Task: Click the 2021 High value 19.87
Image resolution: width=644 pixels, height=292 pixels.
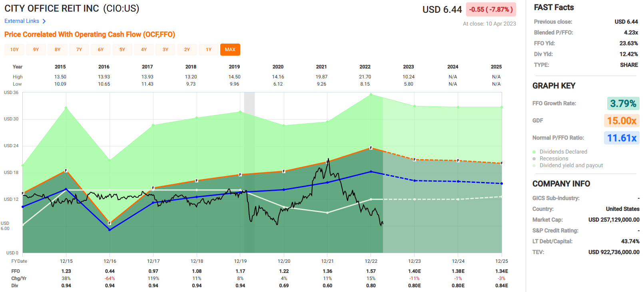Action: pyautogui.click(x=321, y=77)
